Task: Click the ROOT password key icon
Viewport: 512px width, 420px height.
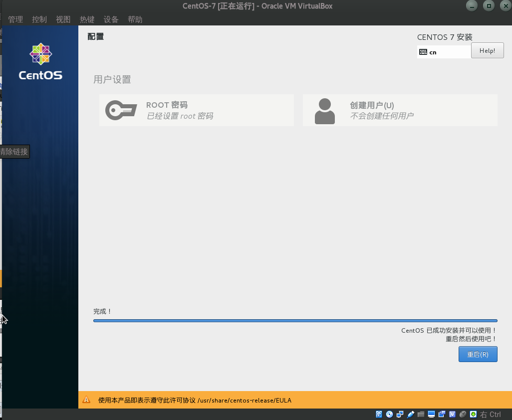Action: tap(121, 110)
